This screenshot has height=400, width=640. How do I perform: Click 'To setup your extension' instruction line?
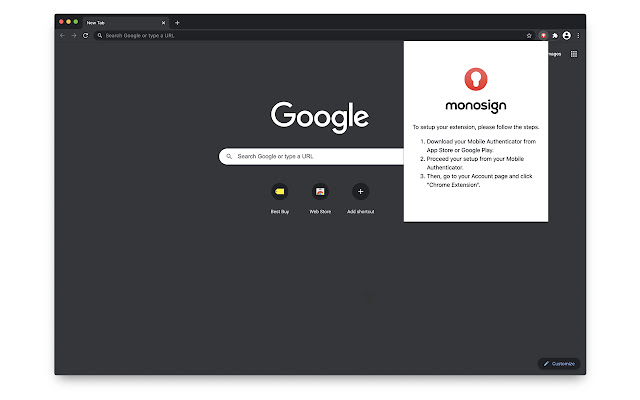coord(476,127)
